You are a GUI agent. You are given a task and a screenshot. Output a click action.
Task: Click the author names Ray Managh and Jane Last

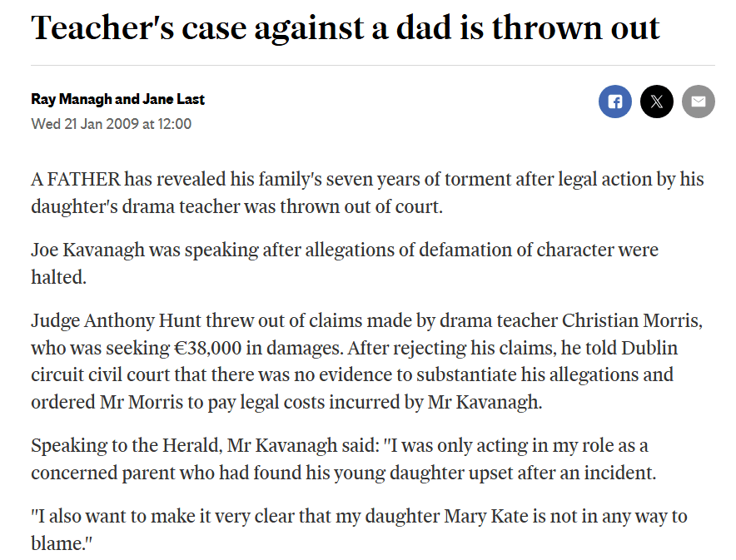click(x=117, y=99)
